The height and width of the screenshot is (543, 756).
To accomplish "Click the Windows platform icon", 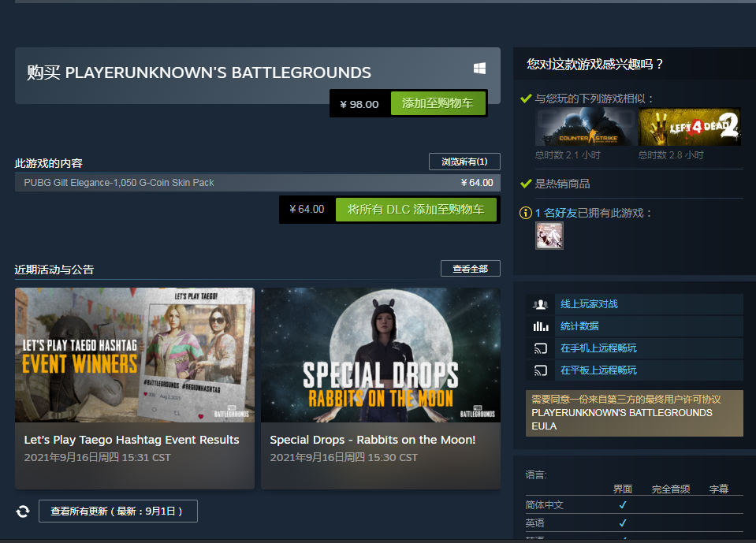I will point(479,69).
